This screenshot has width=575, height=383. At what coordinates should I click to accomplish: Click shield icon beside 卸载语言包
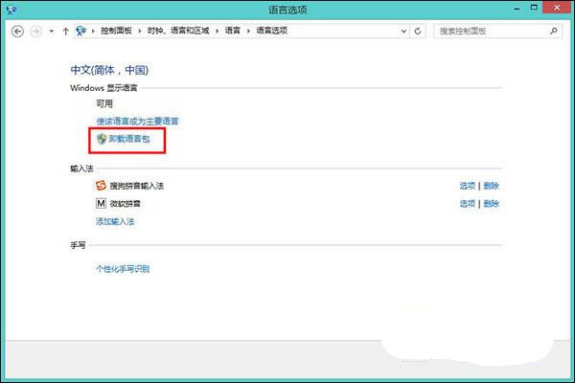pos(102,139)
